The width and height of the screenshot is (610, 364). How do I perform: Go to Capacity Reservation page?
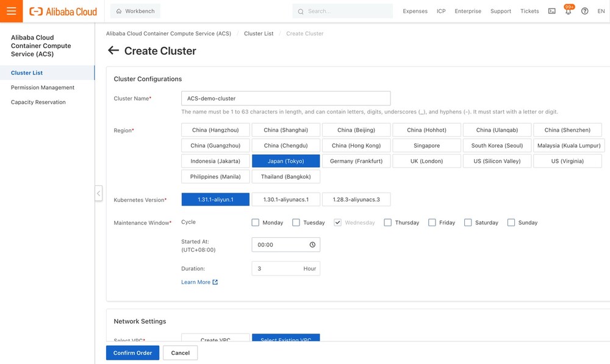tap(38, 102)
